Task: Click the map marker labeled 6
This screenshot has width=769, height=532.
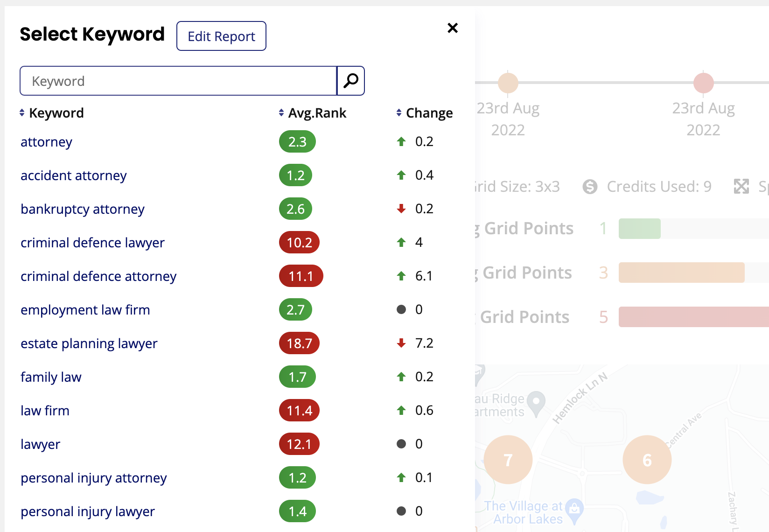Action: coord(647,459)
